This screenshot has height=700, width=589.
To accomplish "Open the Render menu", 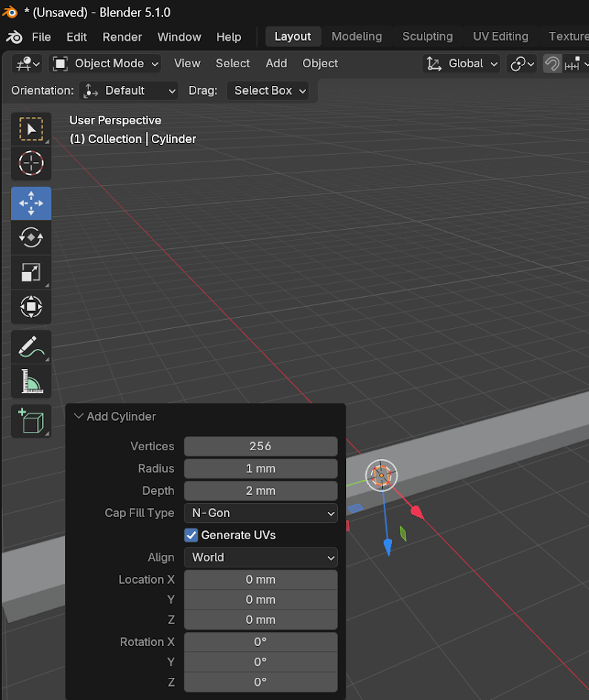I will click(122, 37).
